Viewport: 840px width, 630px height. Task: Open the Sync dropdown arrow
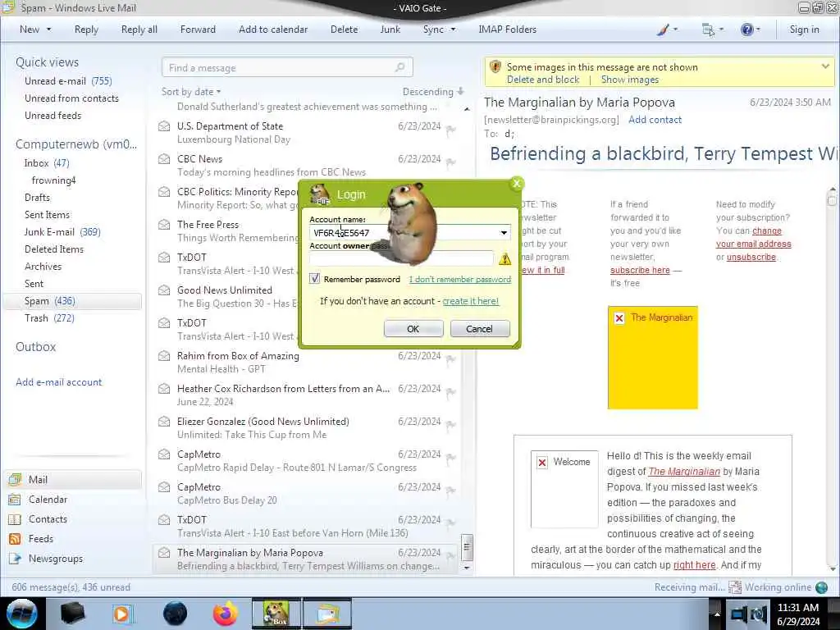point(453,30)
